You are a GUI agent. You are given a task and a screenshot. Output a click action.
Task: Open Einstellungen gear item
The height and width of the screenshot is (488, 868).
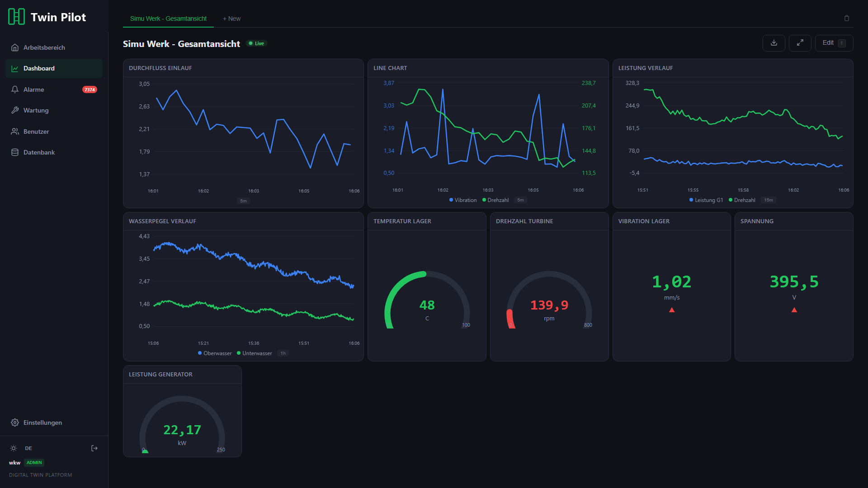click(x=54, y=422)
